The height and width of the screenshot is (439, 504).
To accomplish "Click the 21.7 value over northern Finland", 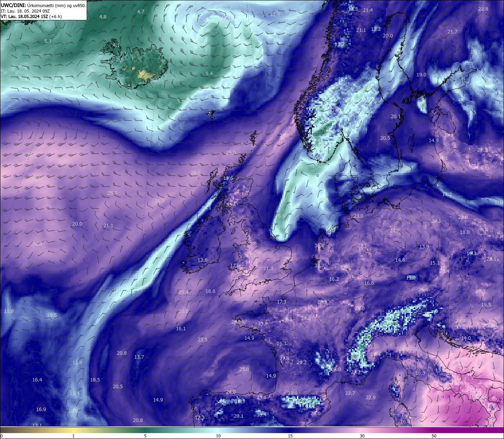I will click(x=452, y=32).
